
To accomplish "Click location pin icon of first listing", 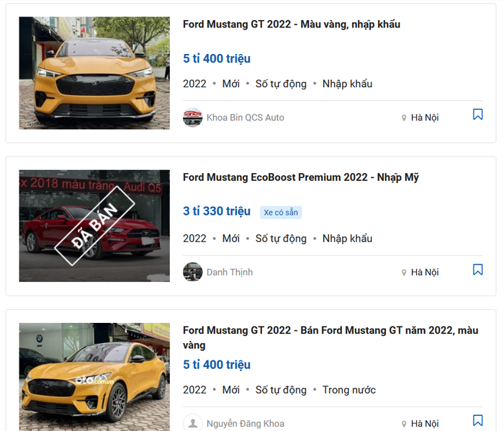I will point(404,118).
